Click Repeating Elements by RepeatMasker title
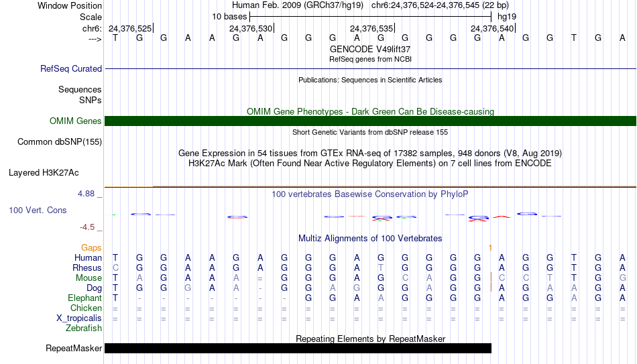637x364 pixels. [x=370, y=339]
